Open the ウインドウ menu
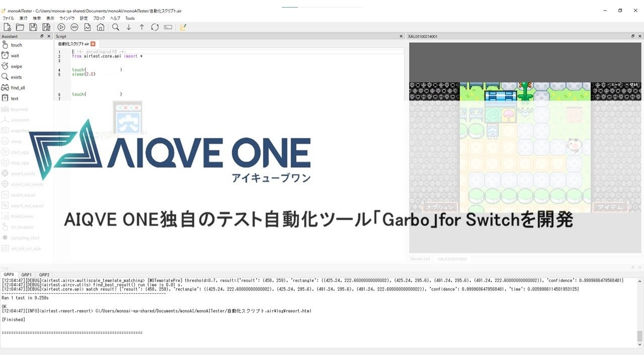Screen dimensions: 644x362 [67, 18]
